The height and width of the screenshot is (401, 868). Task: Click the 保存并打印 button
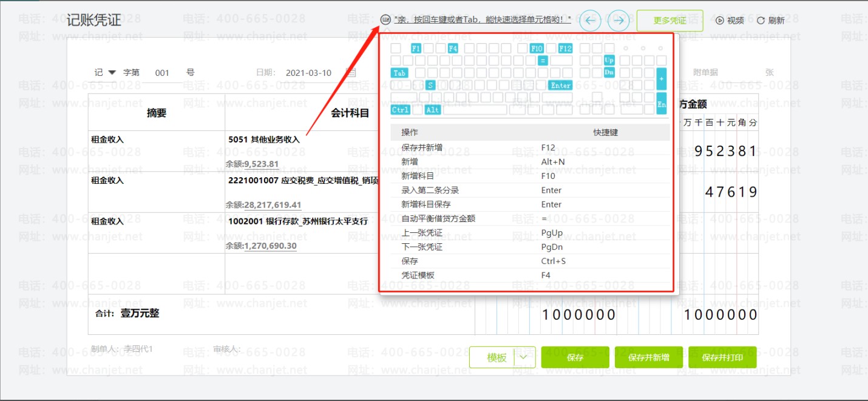click(722, 357)
